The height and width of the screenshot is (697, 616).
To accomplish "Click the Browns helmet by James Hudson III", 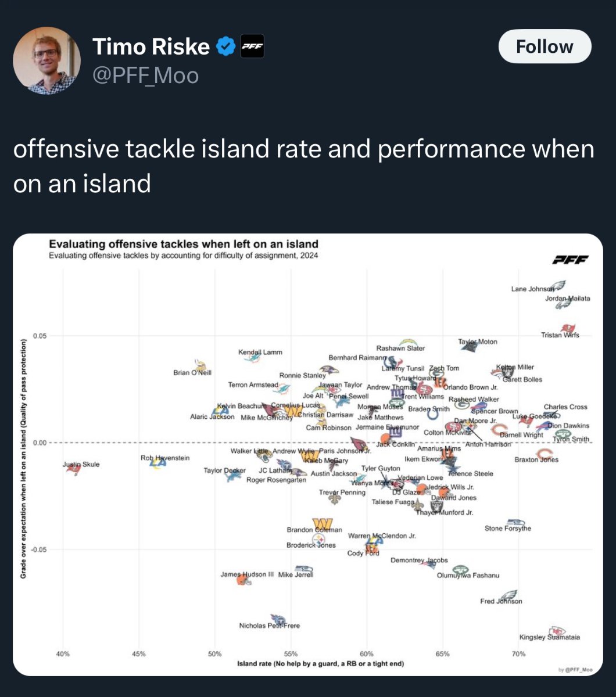I will [x=243, y=579].
